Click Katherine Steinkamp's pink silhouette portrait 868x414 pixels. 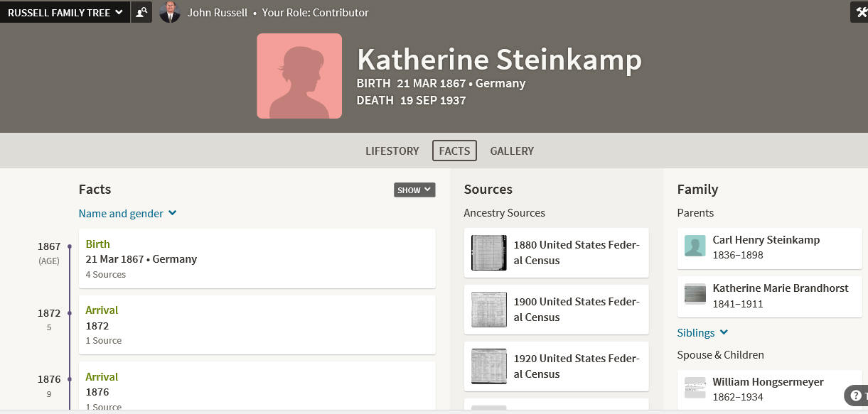click(299, 76)
